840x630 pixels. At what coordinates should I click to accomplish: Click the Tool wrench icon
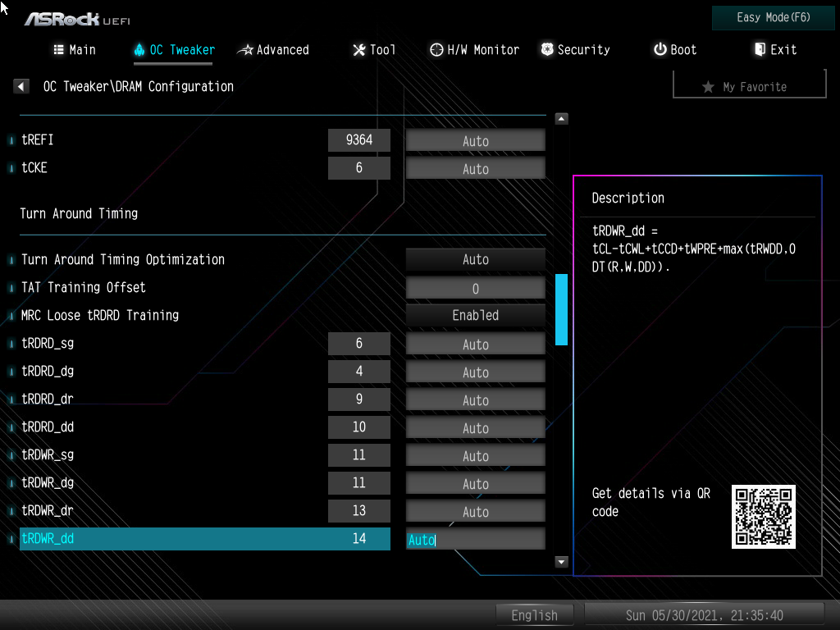[359, 50]
